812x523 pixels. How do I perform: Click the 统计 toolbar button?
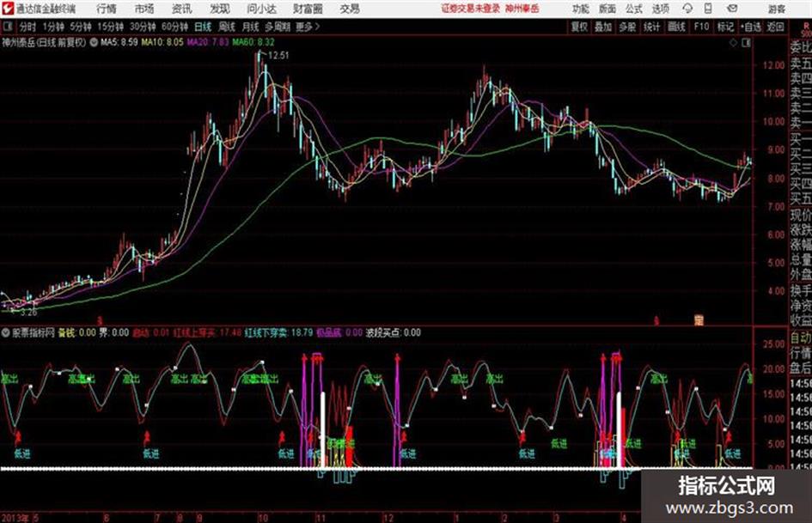click(651, 27)
